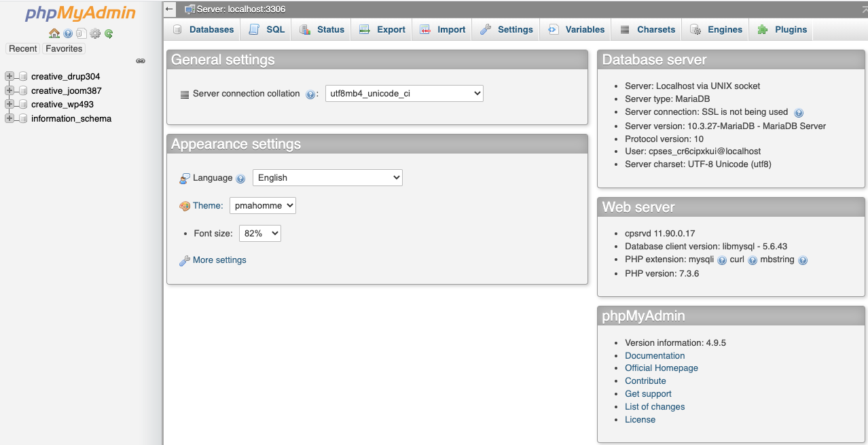The image size is (868, 445).
Task: Click the left arrow to collapse the navigation panel
Action: click(170, 10)
